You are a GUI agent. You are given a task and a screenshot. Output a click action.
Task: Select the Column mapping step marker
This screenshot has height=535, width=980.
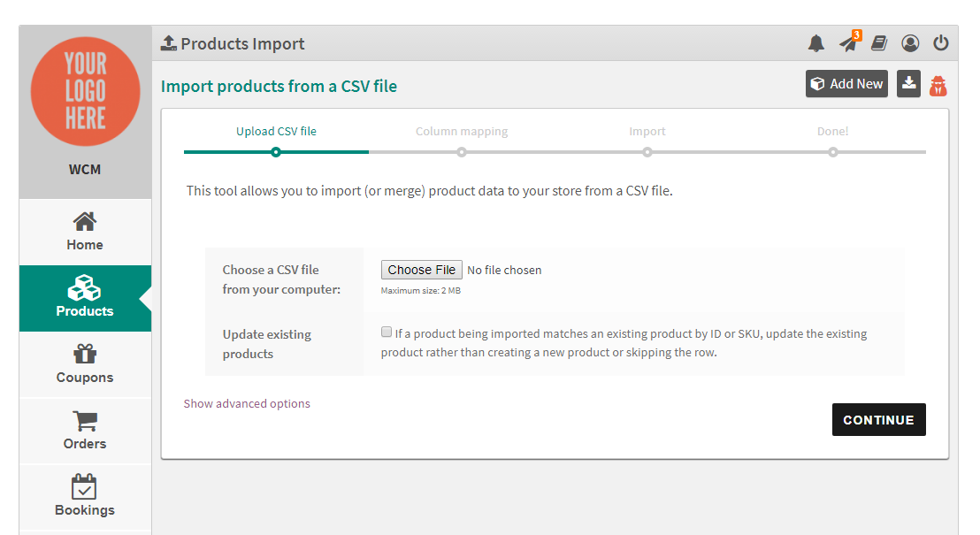(x=461, y=152)
